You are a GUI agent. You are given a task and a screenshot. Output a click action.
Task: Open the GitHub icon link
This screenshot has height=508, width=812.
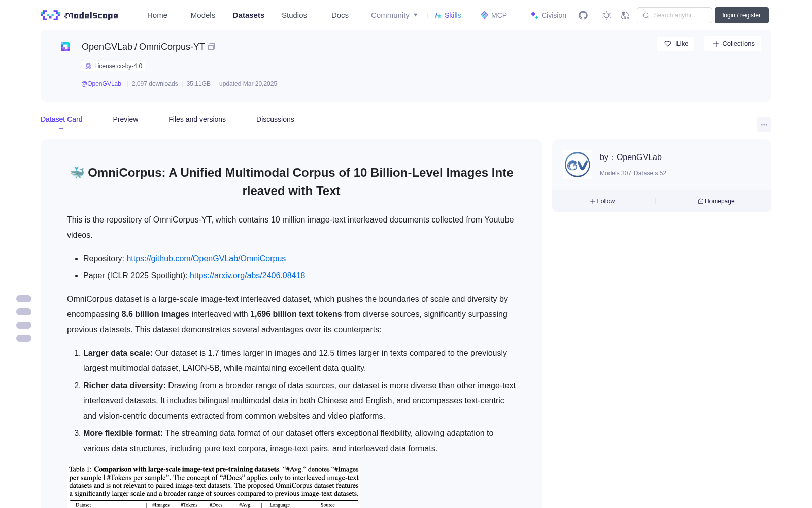point(583,15)
